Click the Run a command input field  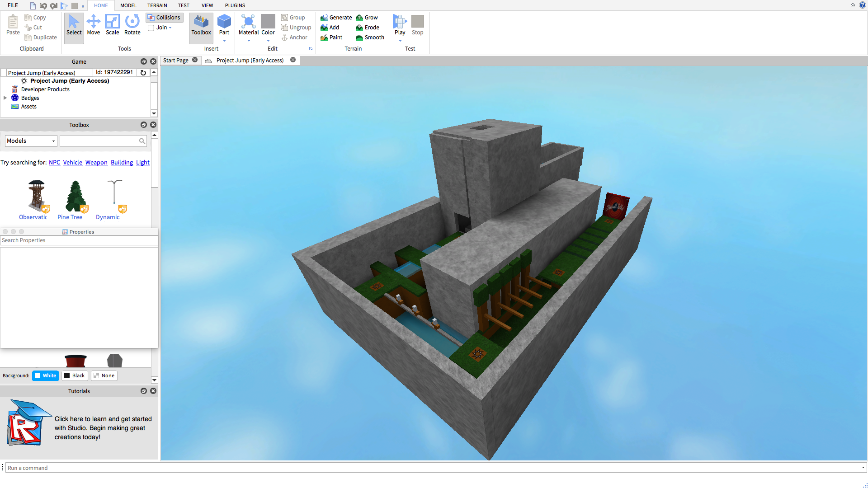tap(429, 468)
